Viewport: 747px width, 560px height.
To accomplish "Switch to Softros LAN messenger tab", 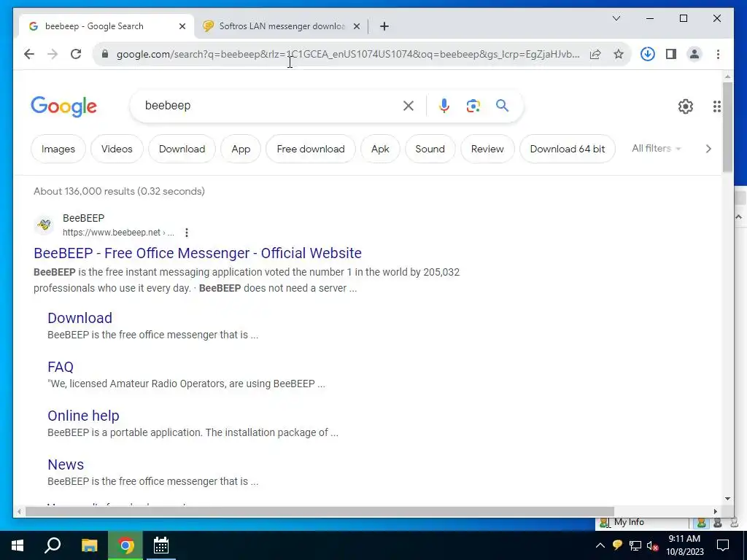I will pos(282,26).
